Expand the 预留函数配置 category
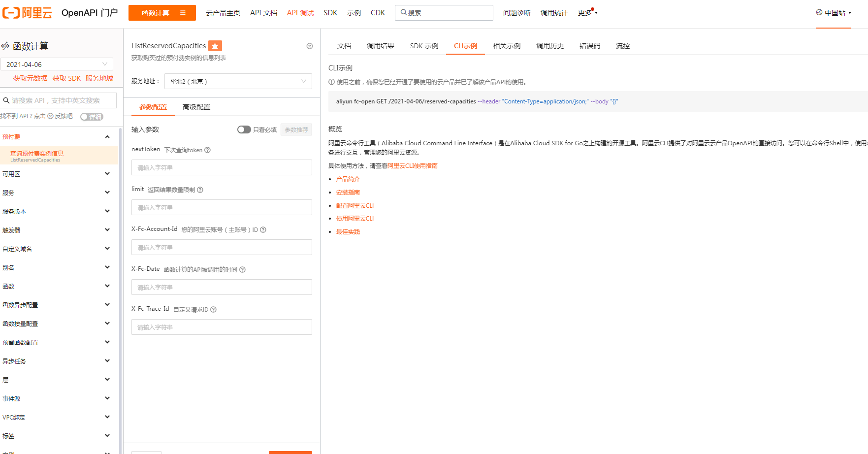This screenshot has height=454, width=868. [x=107, y=342]
